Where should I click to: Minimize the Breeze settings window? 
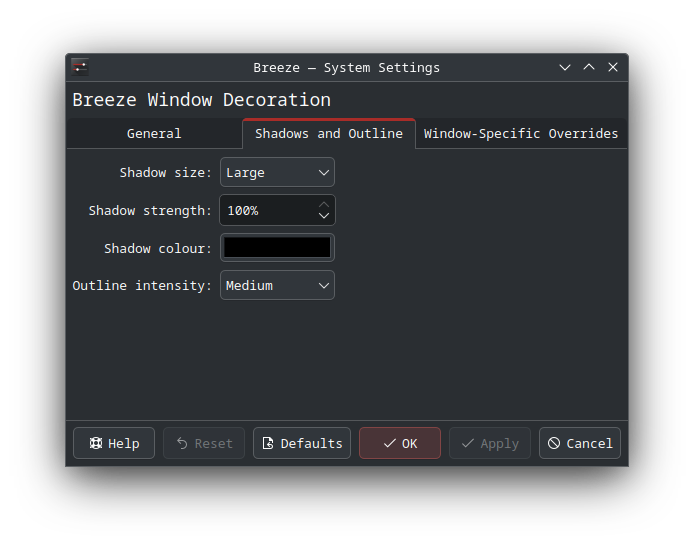(565, 67)
